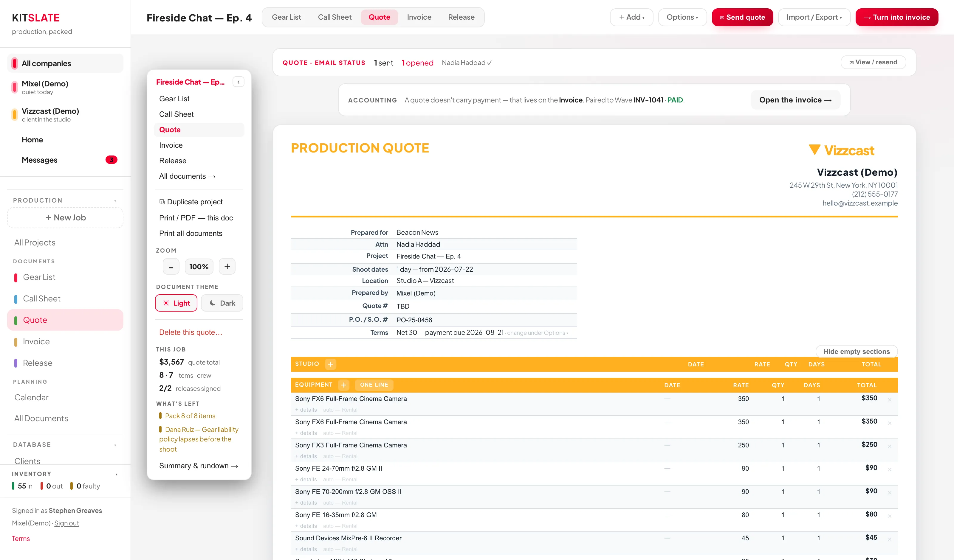The width and height of the screenshot is (954, 560).
Task: Select the Quote top tab
Action: tap(379, 17)
